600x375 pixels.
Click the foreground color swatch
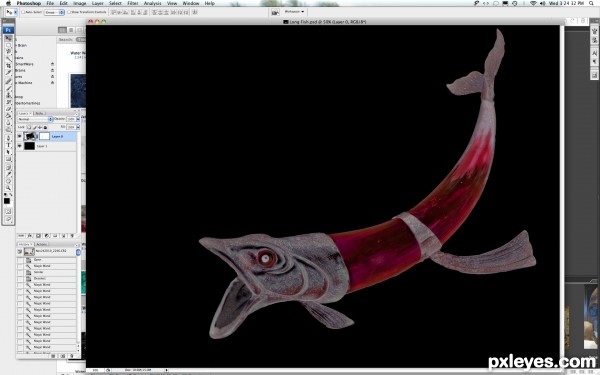[x=7, y=201]
